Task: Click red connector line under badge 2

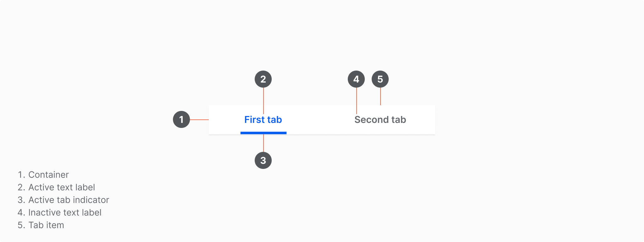Action: (x=264, y=101)
